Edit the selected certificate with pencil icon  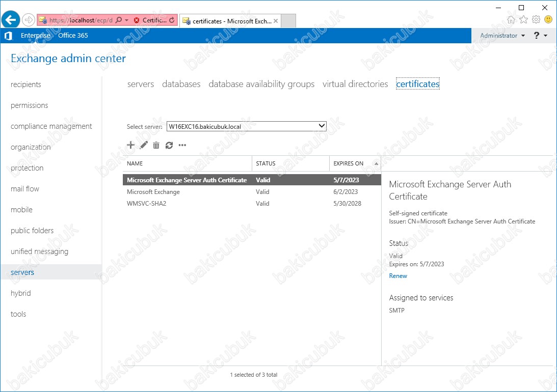pos(144,145)
